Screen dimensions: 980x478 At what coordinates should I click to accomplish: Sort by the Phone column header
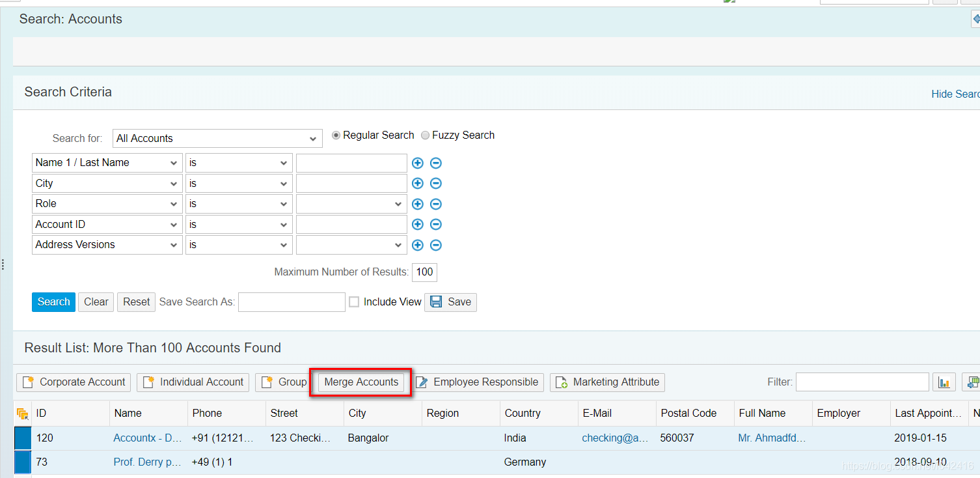[x=226, y=414]
